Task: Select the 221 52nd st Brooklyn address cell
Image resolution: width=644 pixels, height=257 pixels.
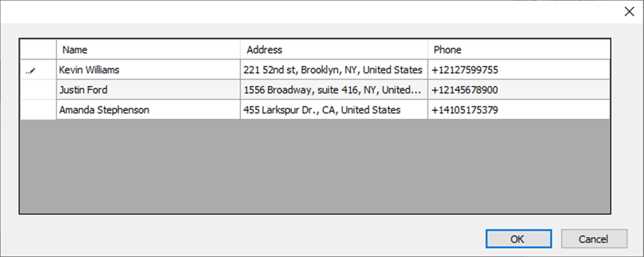Action: pos(334,70)
